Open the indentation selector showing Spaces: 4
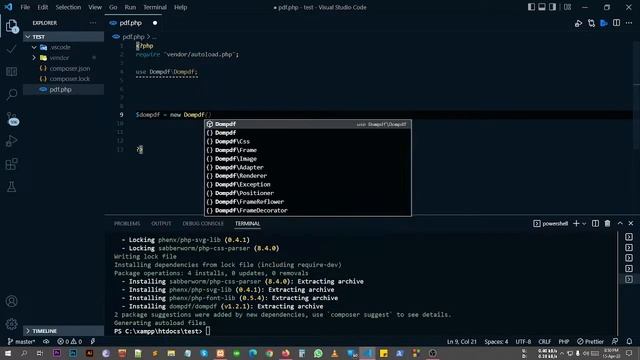The image size is (640, 360). (x=496, y=341)
